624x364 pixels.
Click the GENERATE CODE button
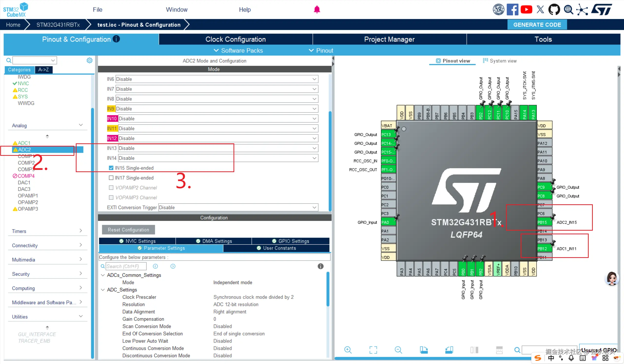[x=537, y=25]
